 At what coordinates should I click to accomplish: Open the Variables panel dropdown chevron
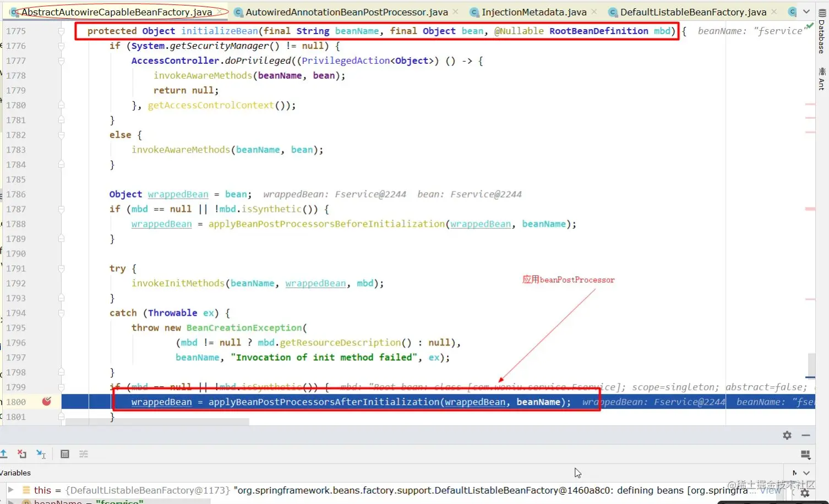pyautogui.click(x=806, y=473)
